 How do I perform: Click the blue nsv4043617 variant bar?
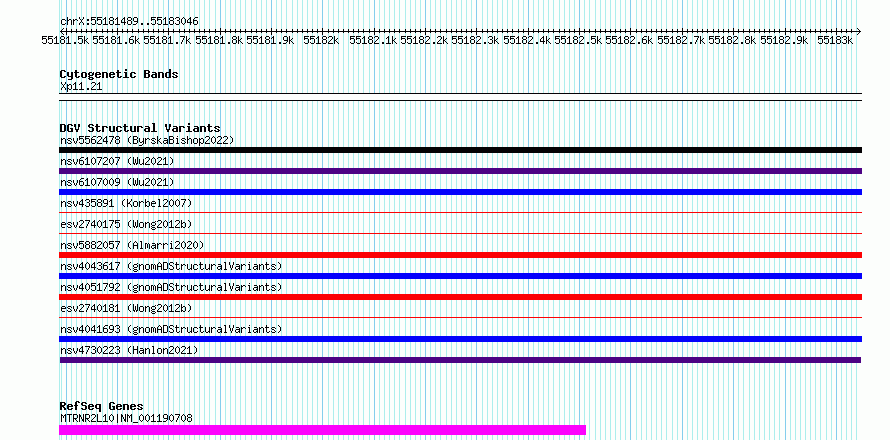click(x=460, y=276)
